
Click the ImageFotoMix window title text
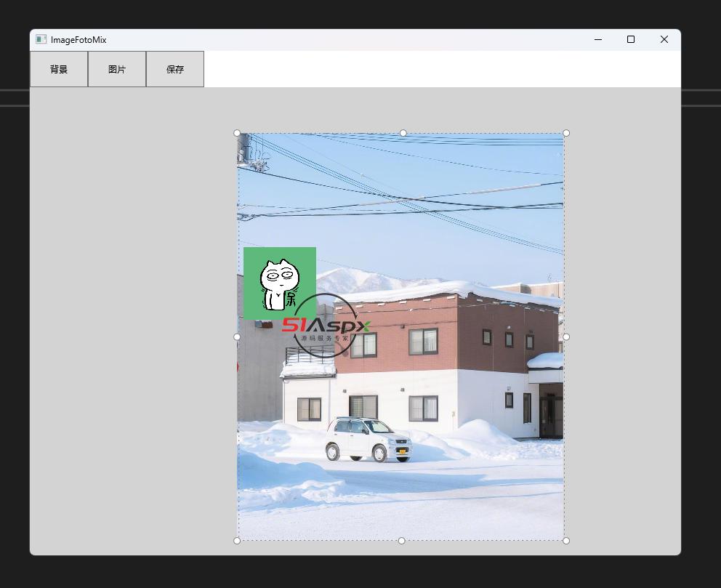78,40
